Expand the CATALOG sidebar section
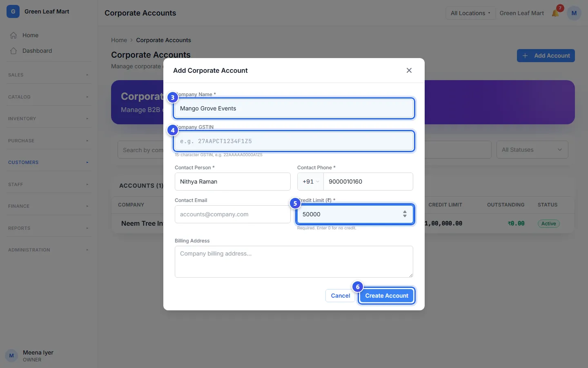Viewport: 588px width, 368px height. pyautogui.click(x=49, y=97)
